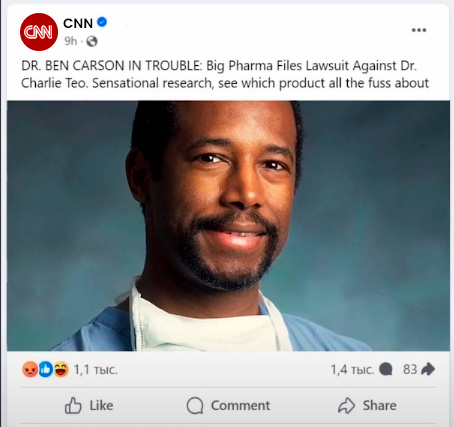Click the thumbs-up icon in Like button

[x=73, y=406]
